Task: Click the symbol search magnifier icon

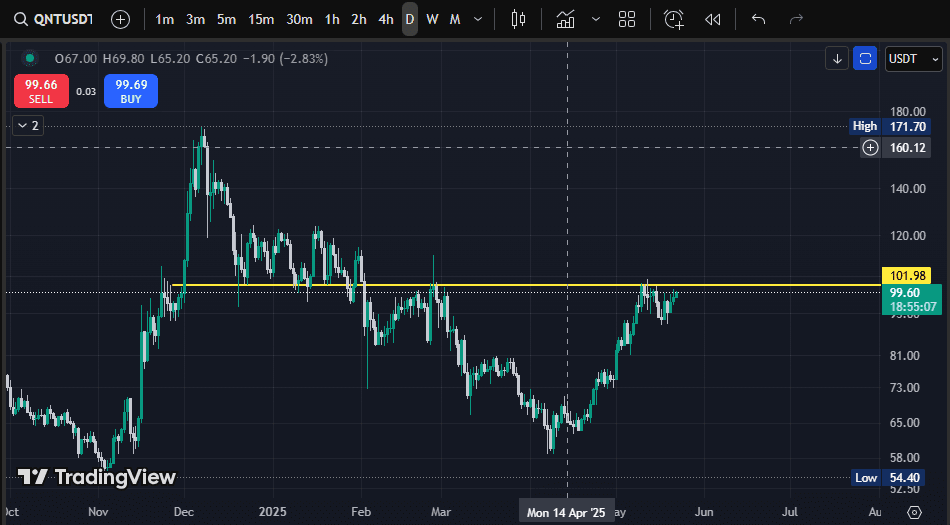Action: (x=20, y=19)
